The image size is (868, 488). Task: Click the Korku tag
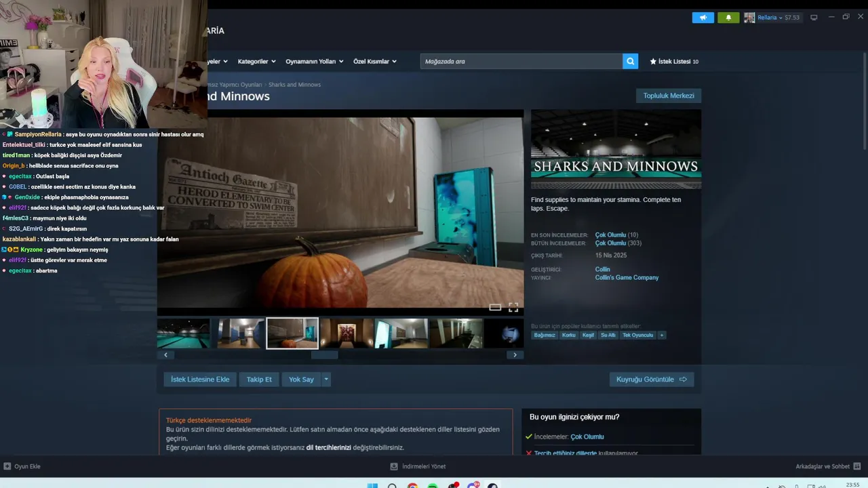coord(568,335)
